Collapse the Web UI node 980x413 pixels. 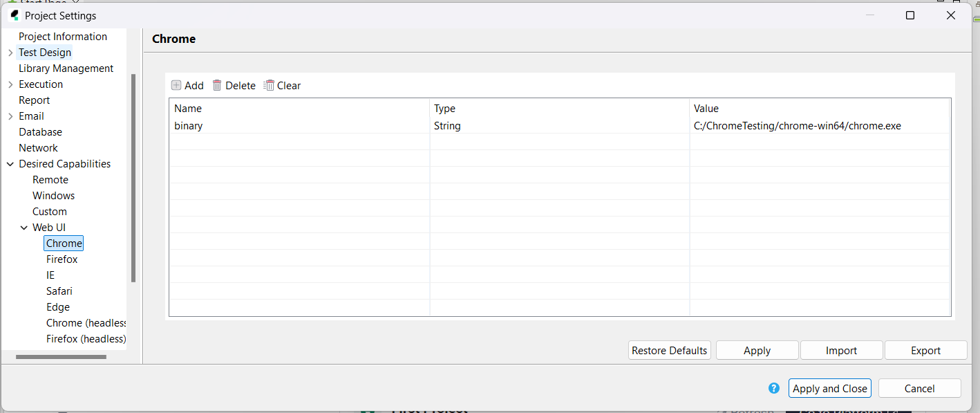[x=24, y=228]
